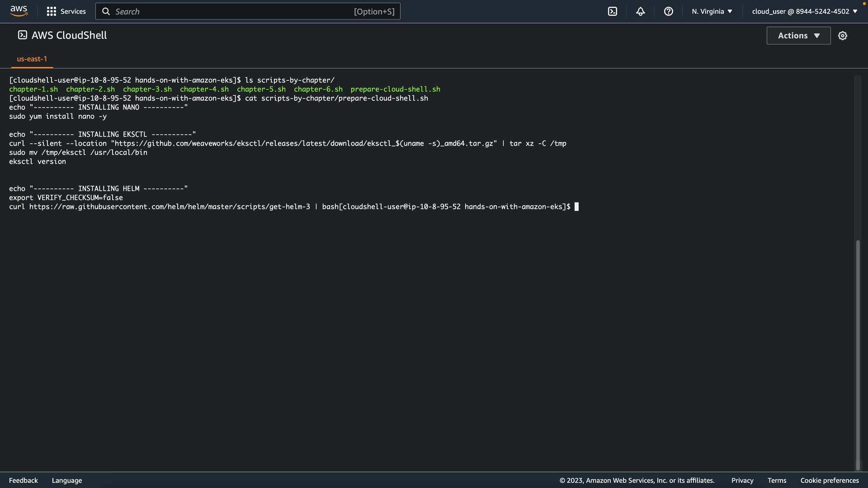Open the Privacy footer link
This screenshot has width=868, height=488.
[742, 480]
